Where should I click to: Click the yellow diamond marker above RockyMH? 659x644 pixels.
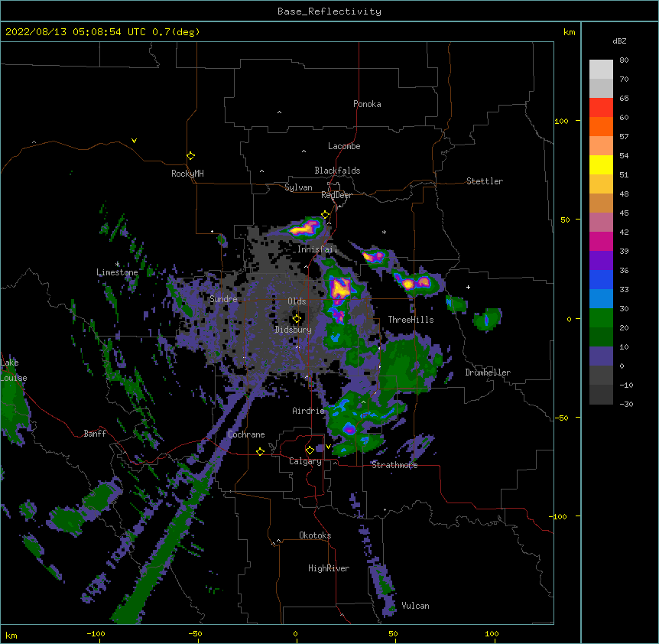pyautogui.click(x=190, y=156)
